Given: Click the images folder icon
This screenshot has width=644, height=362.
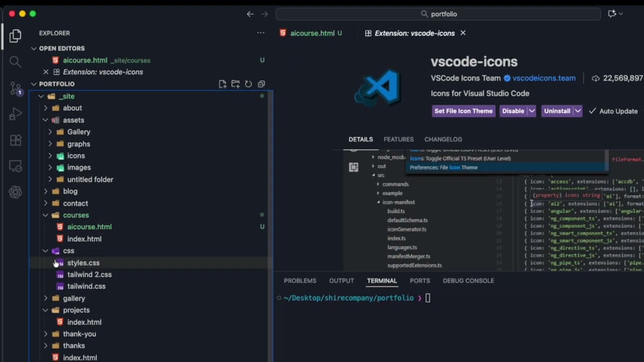Looking at the screenshot, I should pyautogui.click(x=60, y=167).
